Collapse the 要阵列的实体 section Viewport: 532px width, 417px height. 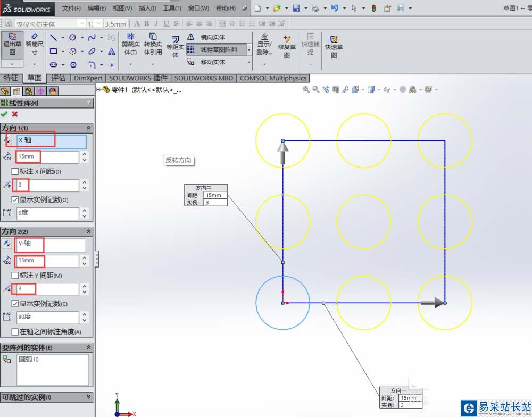[x=88, y=347]
